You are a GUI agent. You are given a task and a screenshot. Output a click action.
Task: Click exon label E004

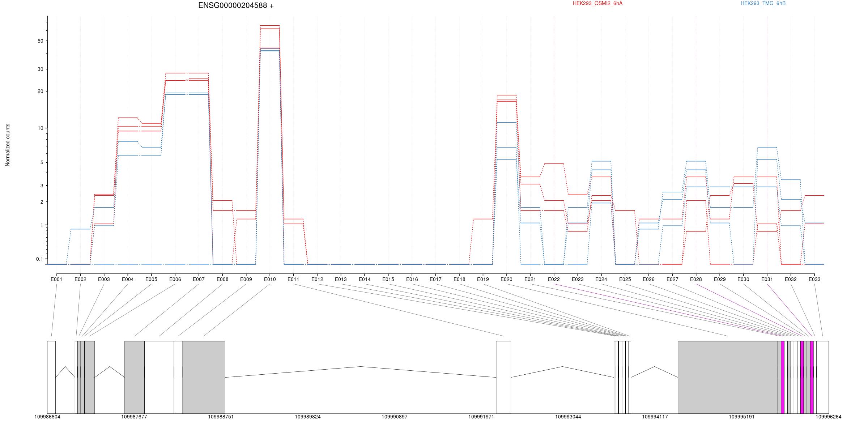(x=128, y=279)
